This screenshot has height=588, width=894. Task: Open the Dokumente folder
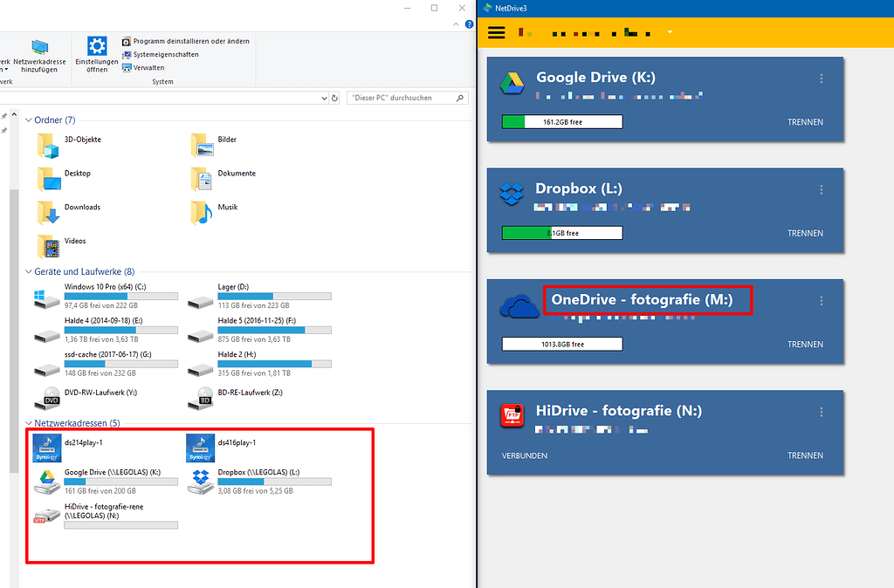tap(223, 179)
